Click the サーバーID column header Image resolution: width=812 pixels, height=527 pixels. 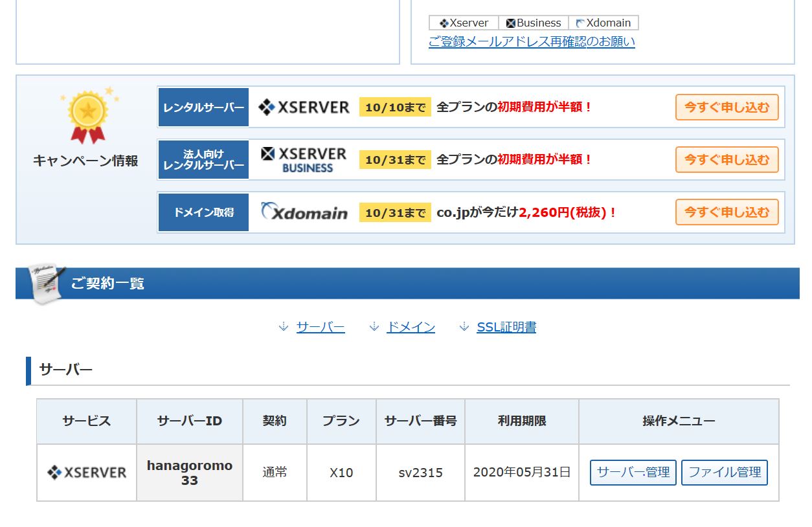(190, 421)
